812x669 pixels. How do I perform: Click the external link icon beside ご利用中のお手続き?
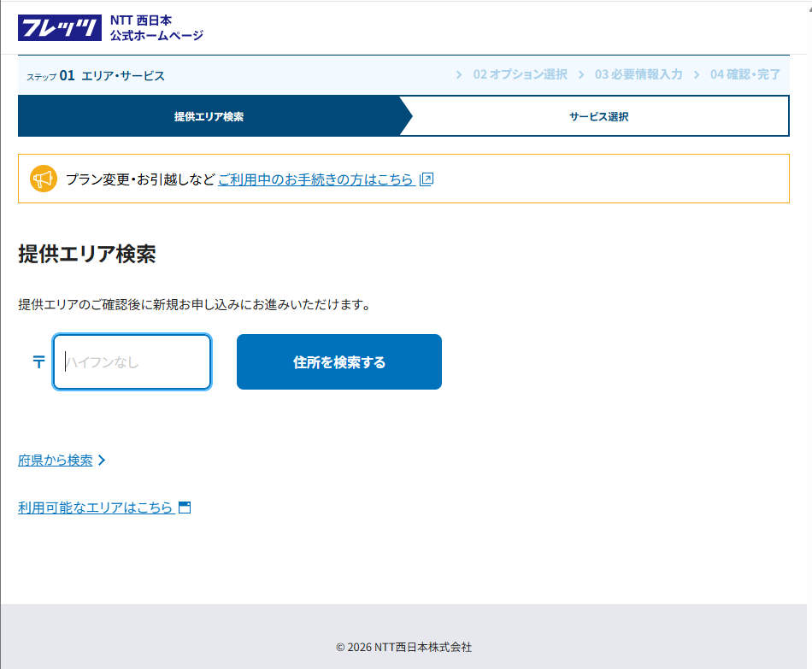click(427, 179)
